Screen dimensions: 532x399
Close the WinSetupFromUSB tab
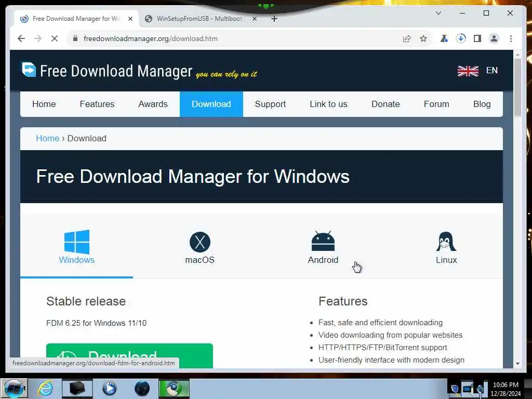click(255, 19)
